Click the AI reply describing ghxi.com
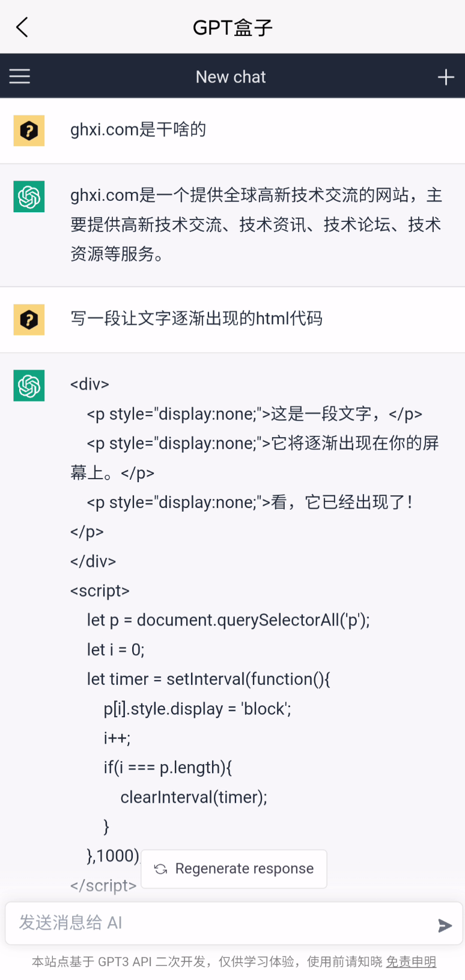Image resolution: width=465 pixels, height=980 pixels. tap(256, 224)
